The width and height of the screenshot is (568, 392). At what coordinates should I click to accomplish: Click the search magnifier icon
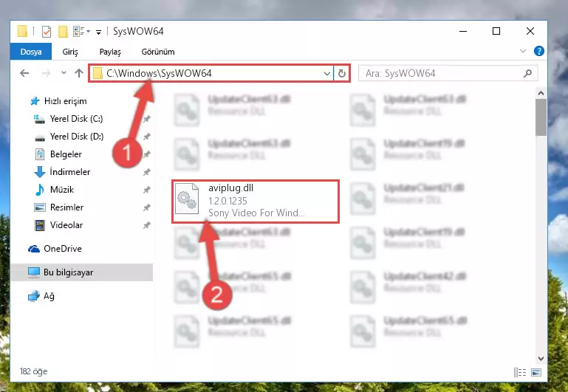[x=528, y=74]
